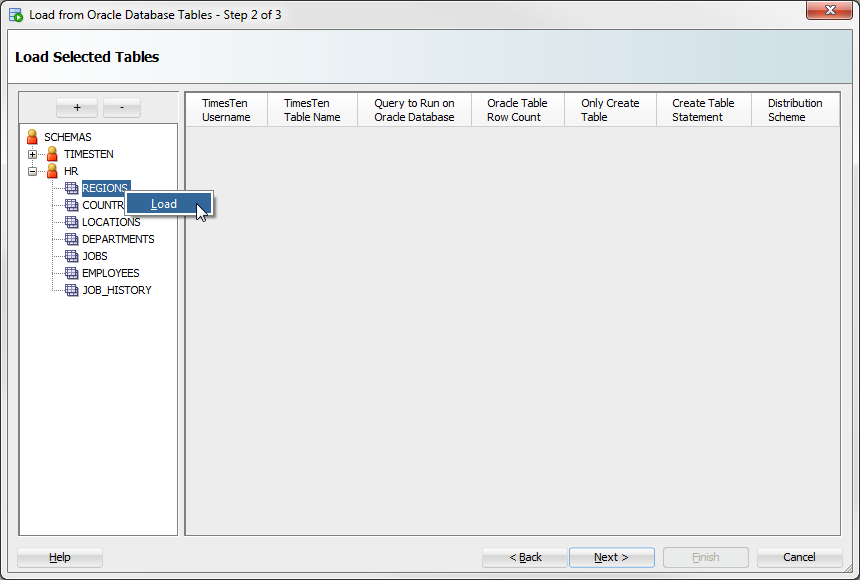Click the Create Table Statement column header
This screenshot has width=860, height=580.
[704, 110]
